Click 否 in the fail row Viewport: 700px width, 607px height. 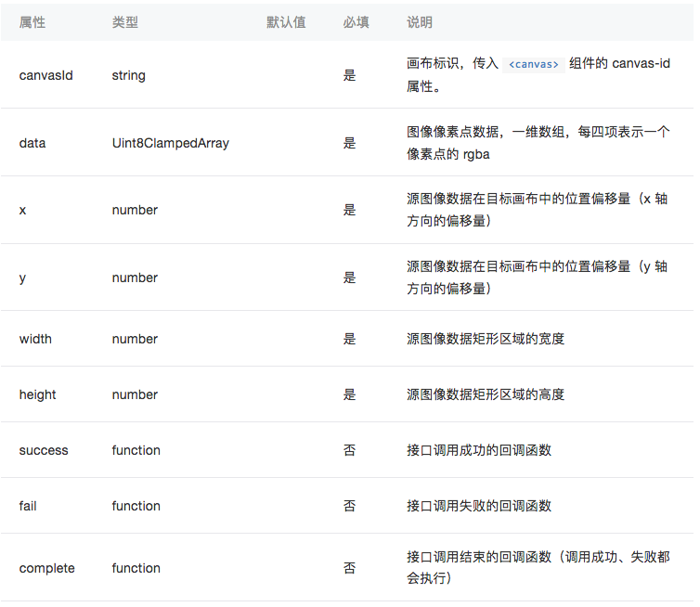point(350,506)
